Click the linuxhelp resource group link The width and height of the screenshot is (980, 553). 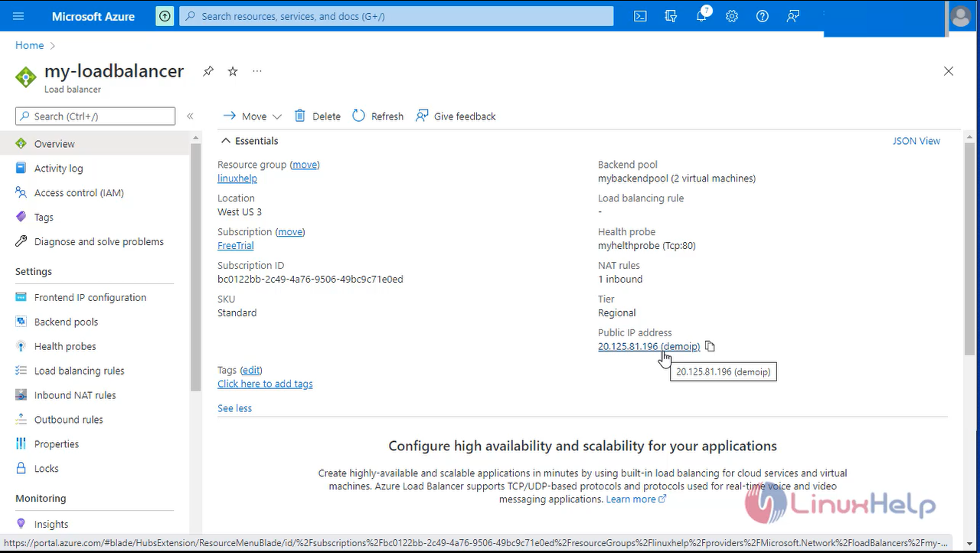(237, 178)
